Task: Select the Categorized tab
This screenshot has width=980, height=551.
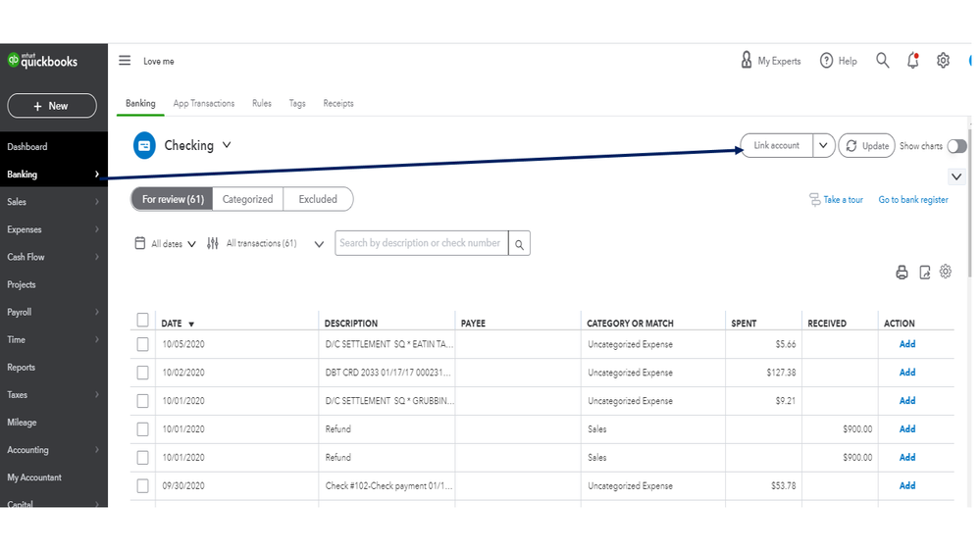Action: click(247, 199)
